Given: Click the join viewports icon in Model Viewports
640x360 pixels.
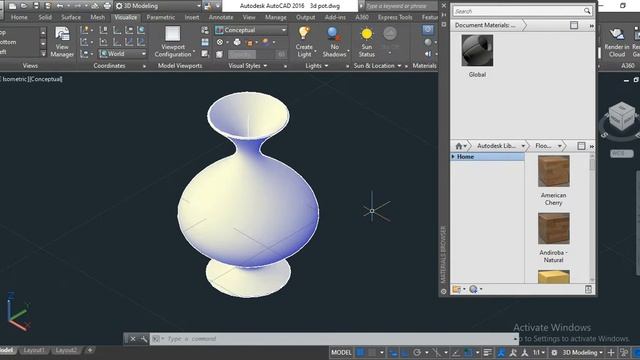Looking at the screenshot, I should (205, 42).
